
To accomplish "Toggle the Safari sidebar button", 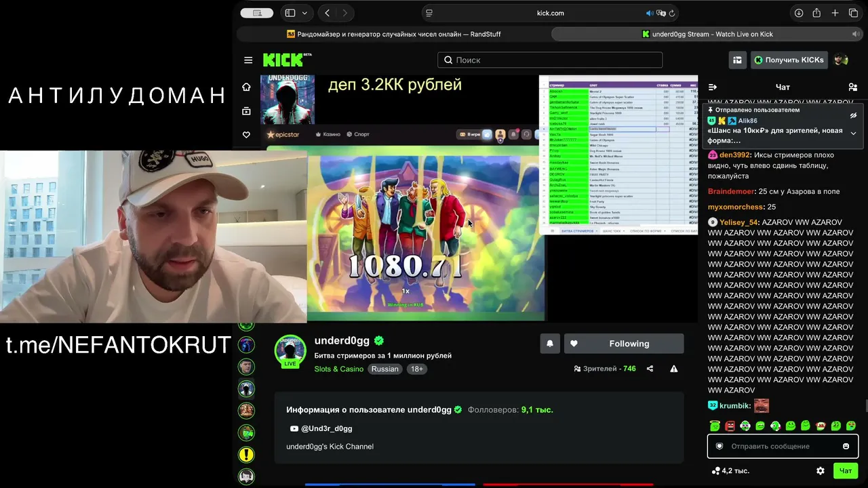I will (x=290, y=13).
